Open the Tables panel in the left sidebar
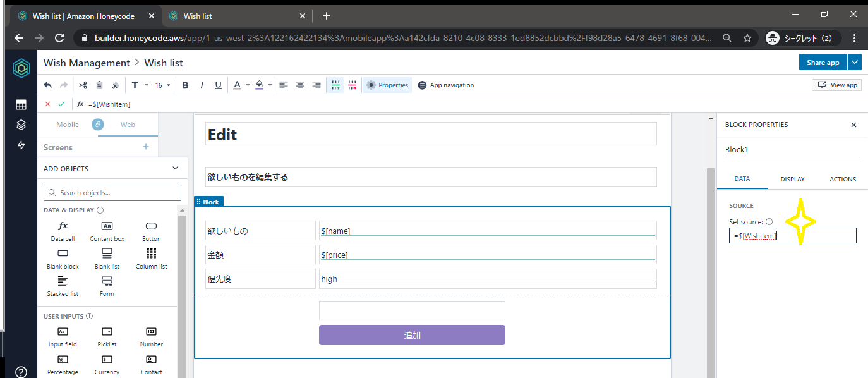The height and width of the screenshot is (378, 868). (x=21, y=104)
